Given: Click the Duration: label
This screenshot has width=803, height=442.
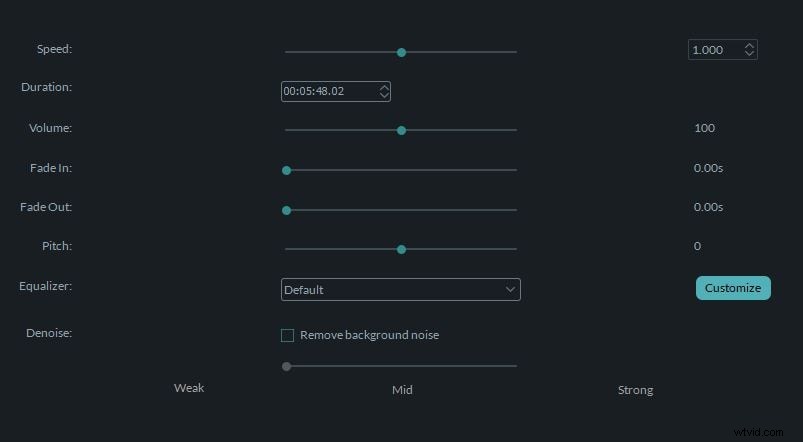Looking at the screenshot, I should [47, 87].
